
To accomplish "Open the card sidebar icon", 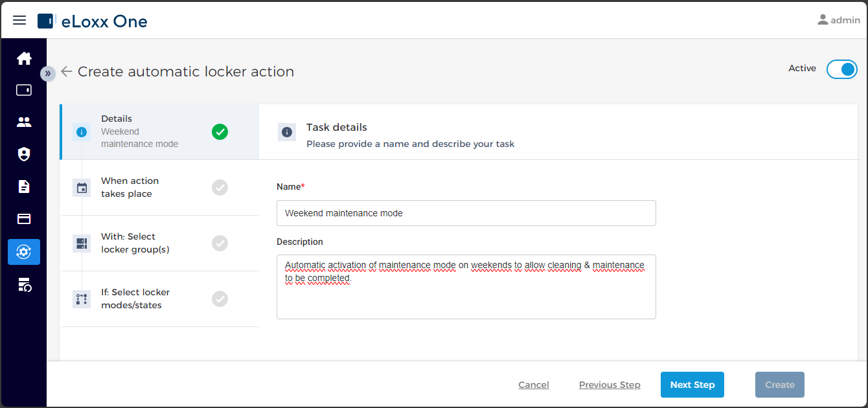I will pos(24,219).
